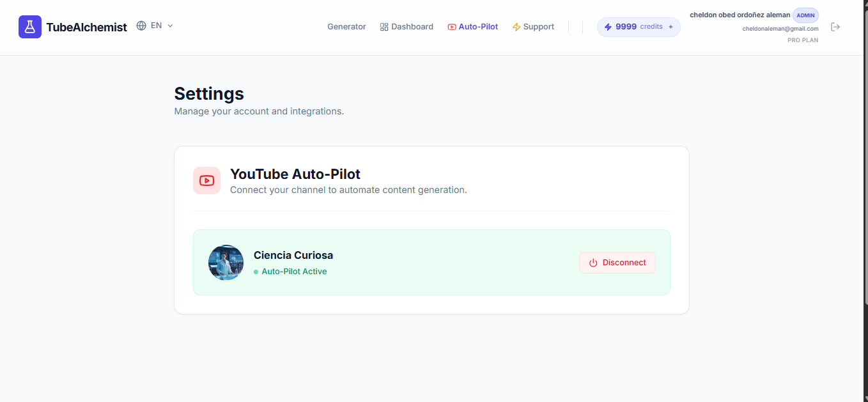Click the 9999 credits pill
868x402 pixels.
pos(638,27)
